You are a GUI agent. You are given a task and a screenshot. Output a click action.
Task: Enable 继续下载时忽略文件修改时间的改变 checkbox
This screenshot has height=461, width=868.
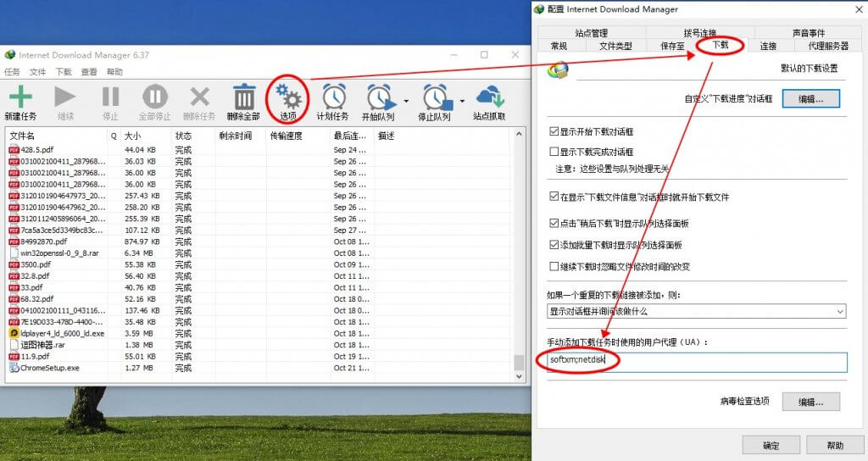point(554,266)
